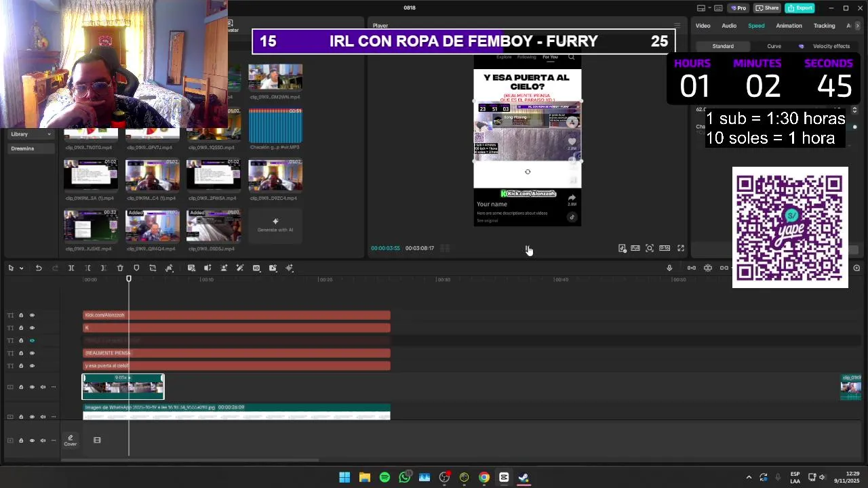868x488 pixels.
Task: Redo the last undone edit
Action: click(x=54, y=268)
